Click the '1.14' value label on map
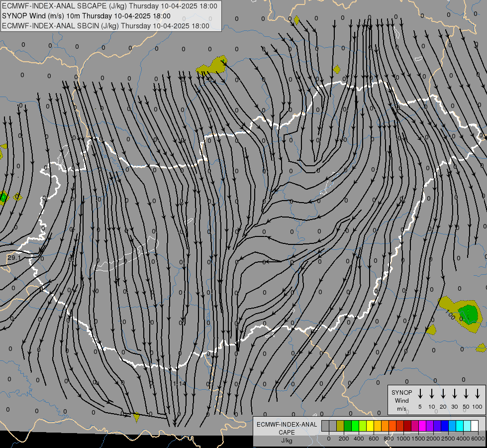 click(179, 384)
